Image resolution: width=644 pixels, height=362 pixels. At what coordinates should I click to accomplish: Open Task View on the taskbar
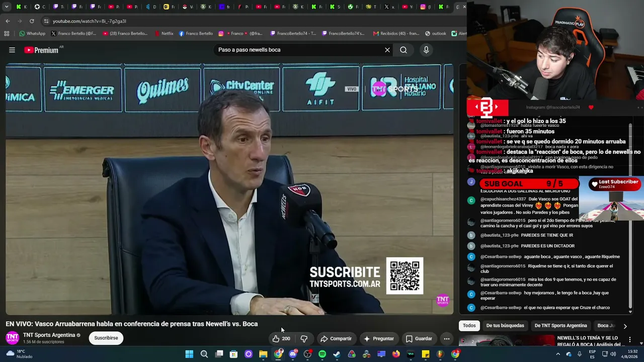click(219, 354)
